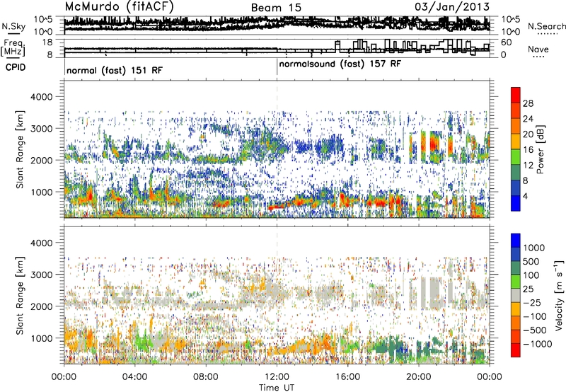Click the '1000' velocity colorbar tick

pyautogui.click(x=534, y=248)
